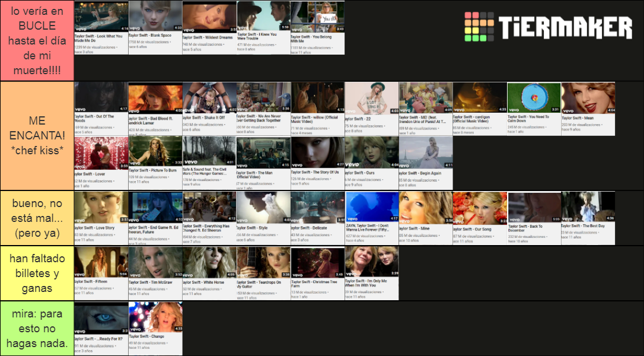Open the Taylor Swift 'Change' thumbnail

click(155, 329)
